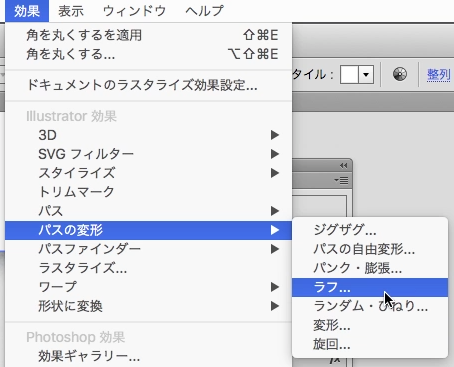This screenshot has height=367, width=454.
Task: Choose ジグザグ... from the submenu
Action: pyautogui.click(x=370, y=230)
